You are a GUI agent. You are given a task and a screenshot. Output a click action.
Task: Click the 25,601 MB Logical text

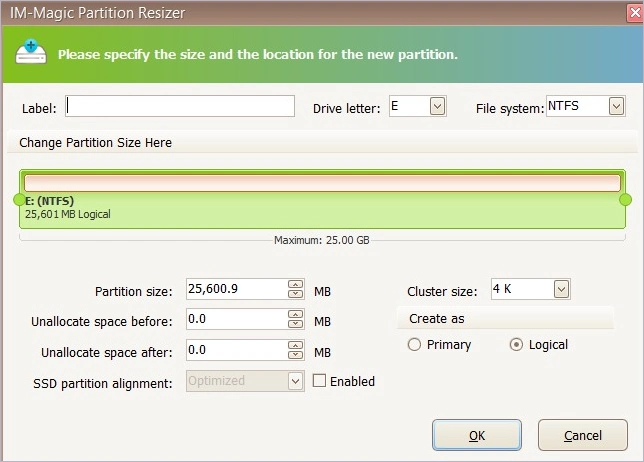point(68,214)
